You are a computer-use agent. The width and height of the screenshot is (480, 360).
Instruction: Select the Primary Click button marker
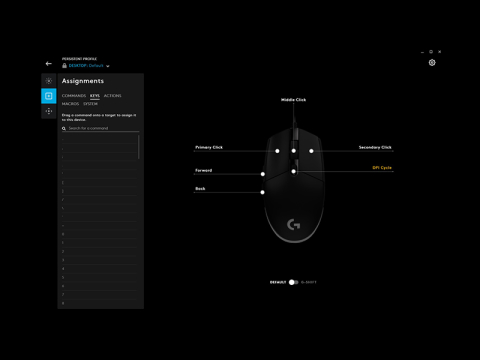click(x=277, y=151)
